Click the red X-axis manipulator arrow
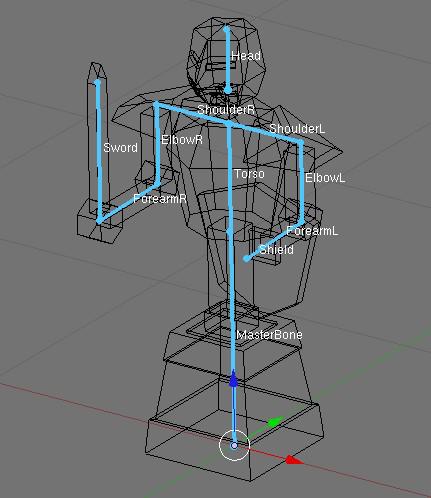431x498 pixels. point(294,460)
